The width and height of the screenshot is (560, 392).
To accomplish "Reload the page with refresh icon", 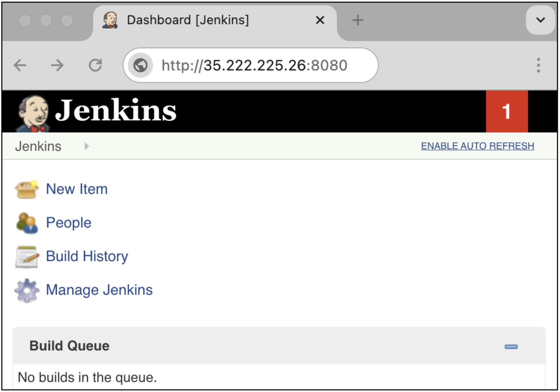I will pos(95,66).
